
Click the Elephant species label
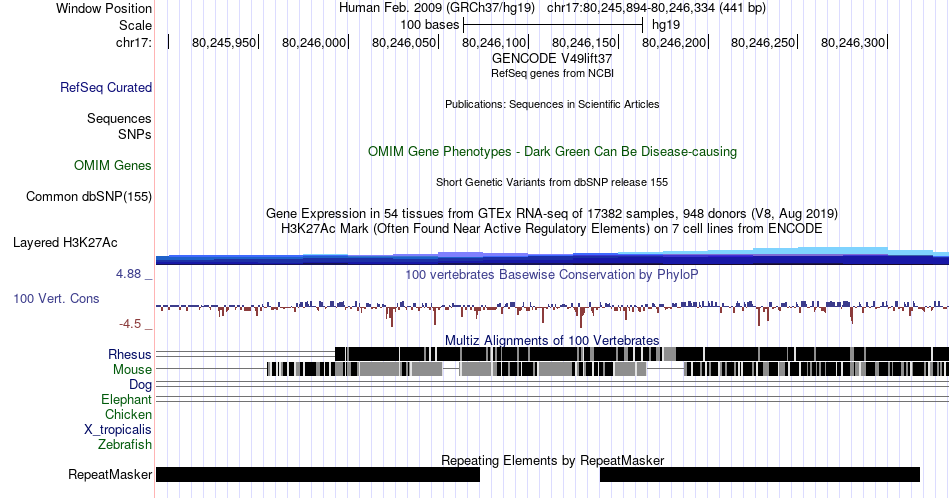coord(126,399)
